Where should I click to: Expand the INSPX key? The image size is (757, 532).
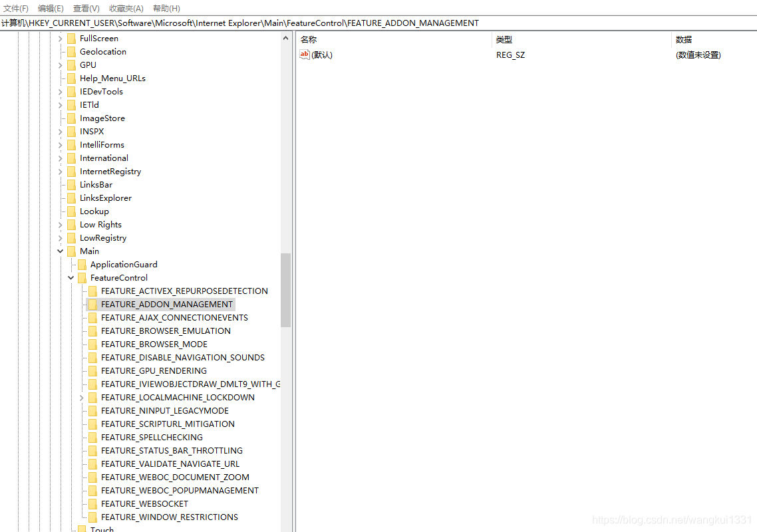pyautogui.click(x=61, y=131)
